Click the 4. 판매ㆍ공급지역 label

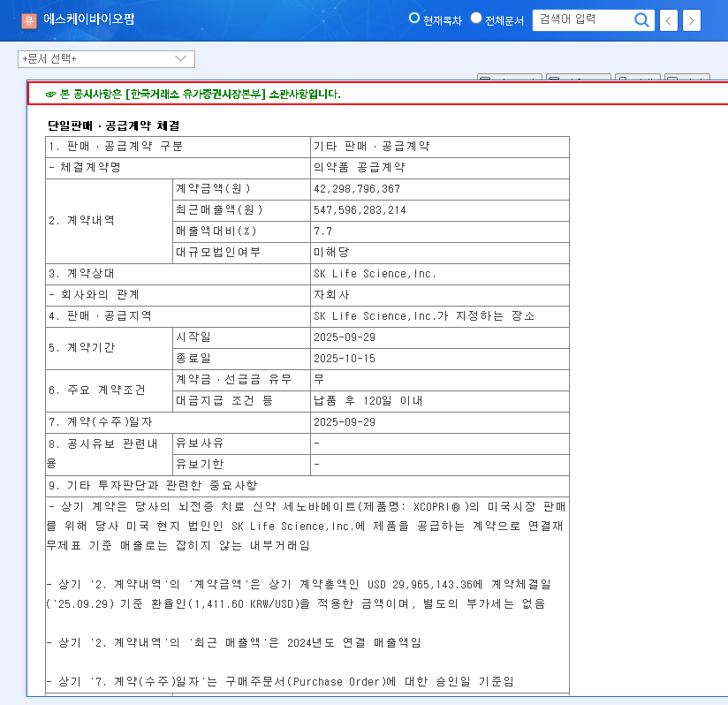(x=100, y=316)
